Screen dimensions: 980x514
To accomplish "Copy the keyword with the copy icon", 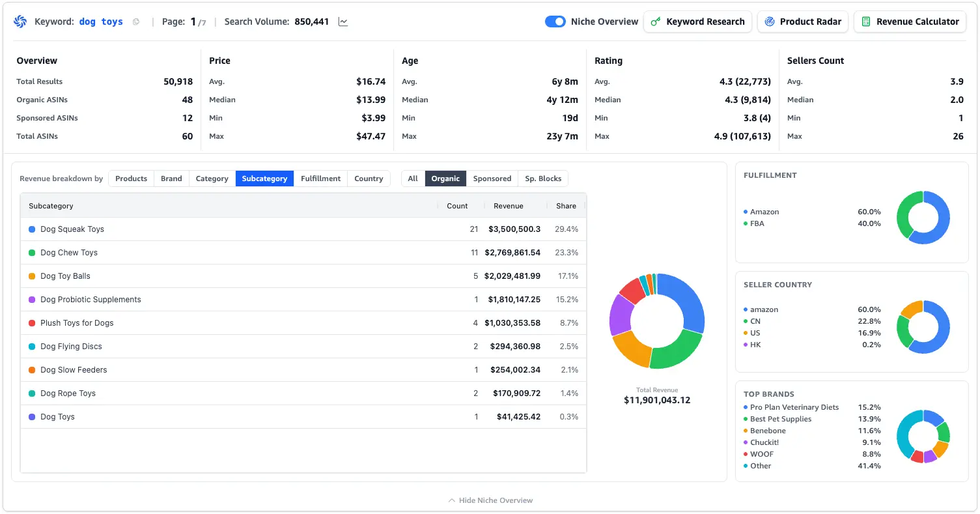I will click(136, 21).
